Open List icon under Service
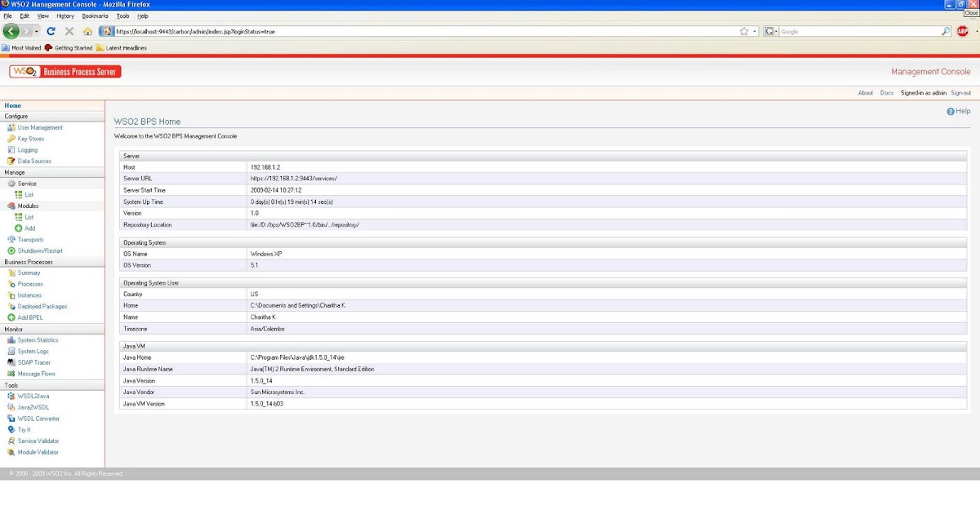The image size is (980, 514). (x=19, y=195)
